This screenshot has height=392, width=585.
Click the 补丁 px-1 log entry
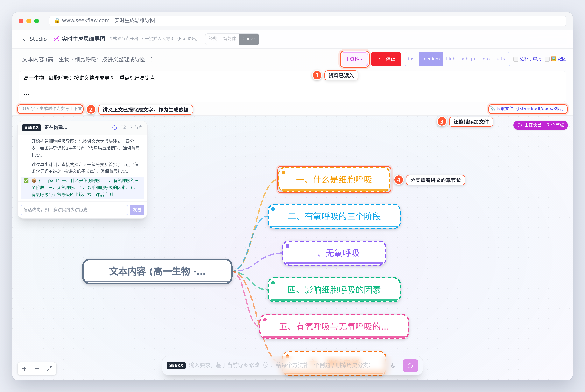[82, 187]
